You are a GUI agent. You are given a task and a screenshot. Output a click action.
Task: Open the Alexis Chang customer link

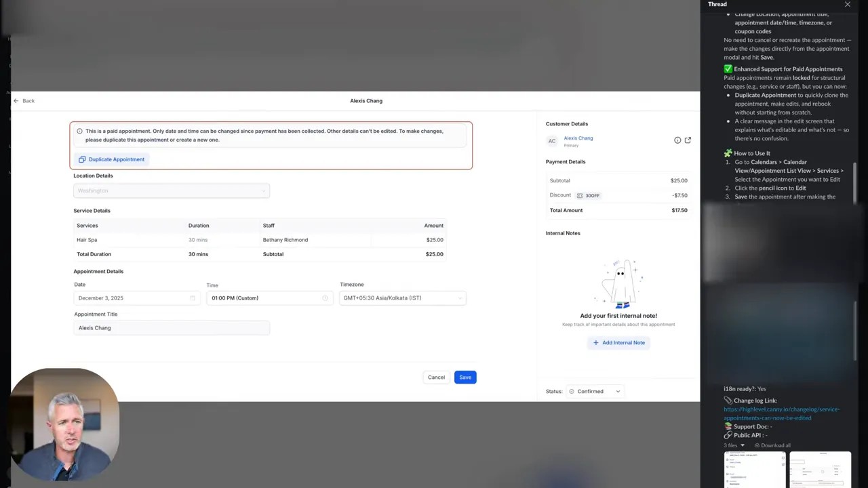578,138
